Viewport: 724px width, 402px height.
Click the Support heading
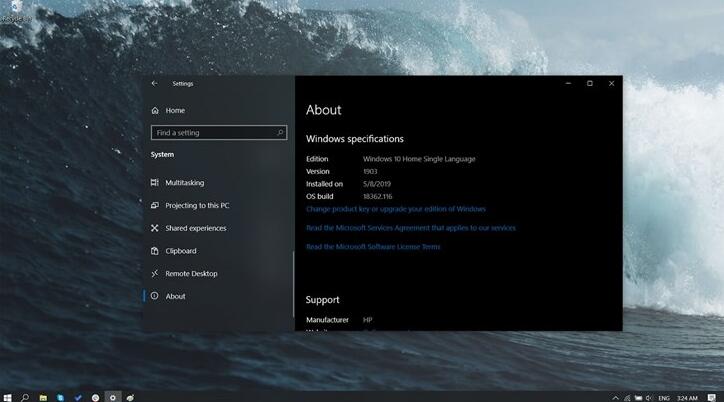[322, 300]
